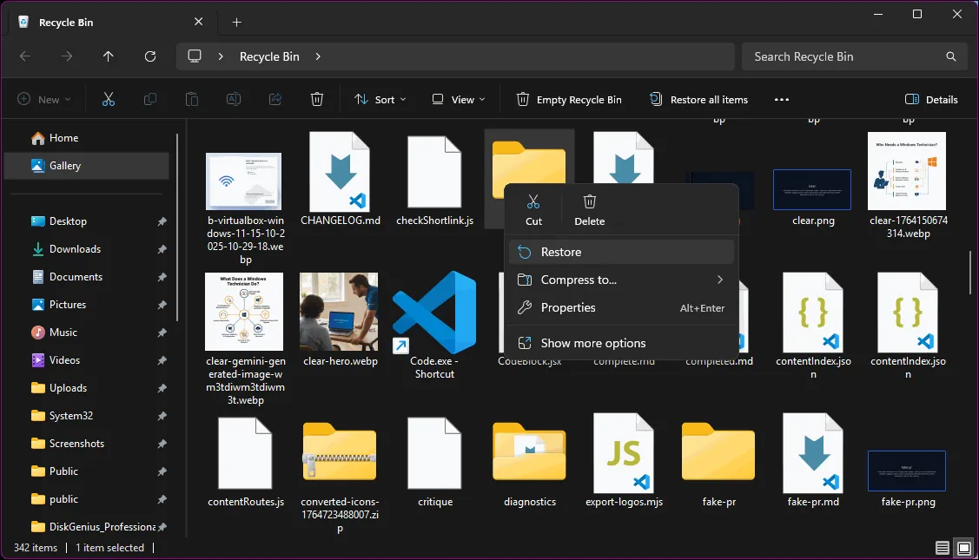Screen dimensions: 979x560
Task: Open the Share icon in the toolbar
Action: click(x=275, y=99)
